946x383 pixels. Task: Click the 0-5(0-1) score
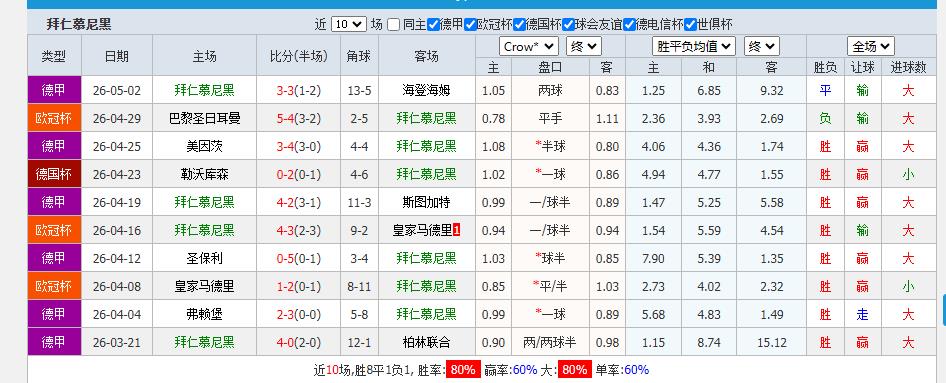pos(299,258)
